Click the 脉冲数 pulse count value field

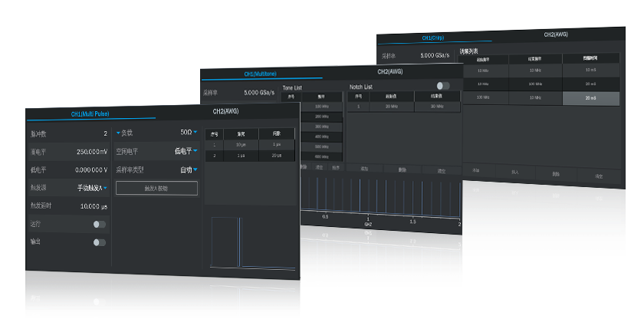(x=105, y=133)
